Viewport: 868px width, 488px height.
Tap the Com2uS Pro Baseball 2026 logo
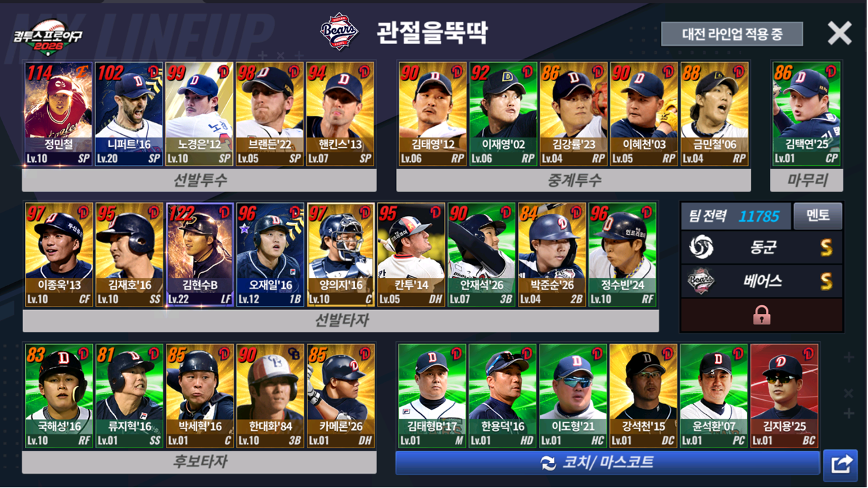point(48,41)
